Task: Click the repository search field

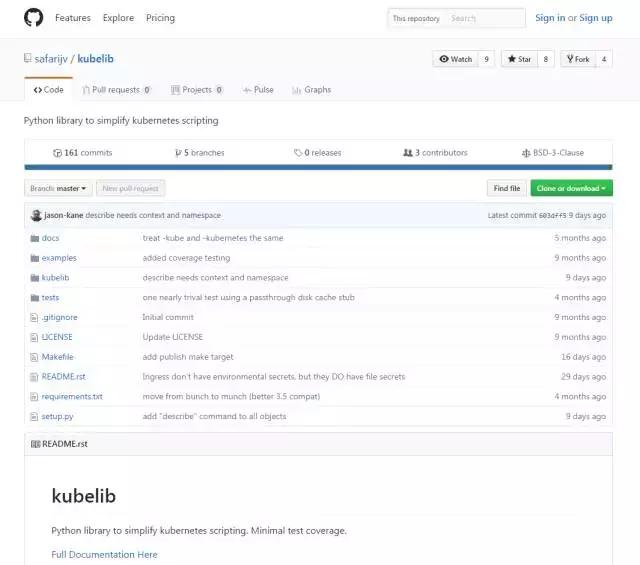Action: pos(484,18)
